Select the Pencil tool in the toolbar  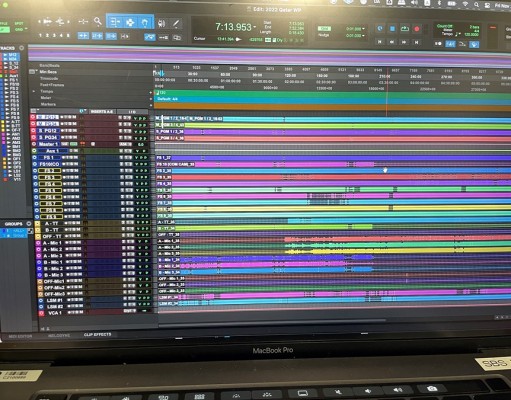pos(176,23)
